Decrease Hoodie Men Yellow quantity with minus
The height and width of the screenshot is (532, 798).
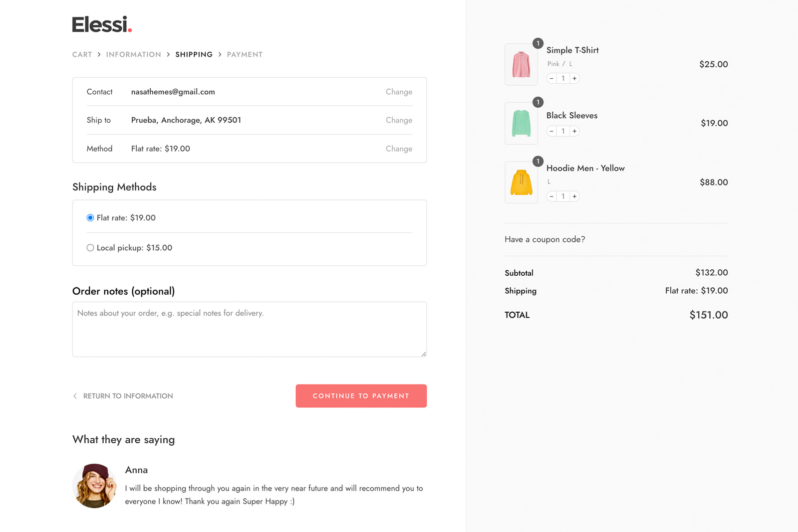point(551,196)
